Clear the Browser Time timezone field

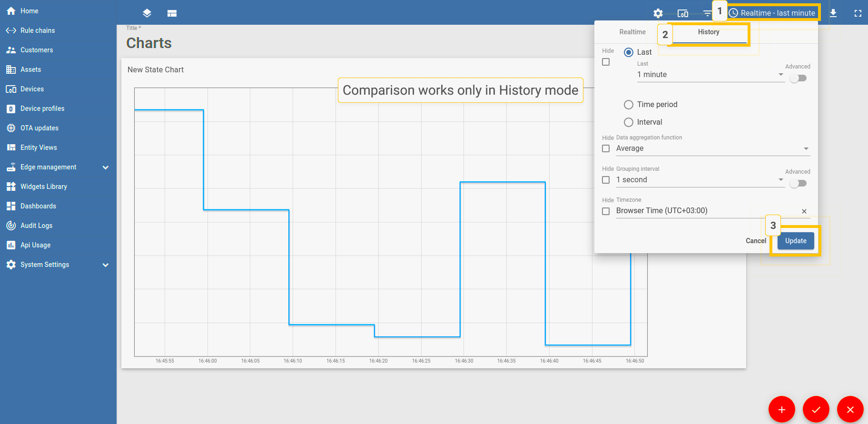pos(804,211)
